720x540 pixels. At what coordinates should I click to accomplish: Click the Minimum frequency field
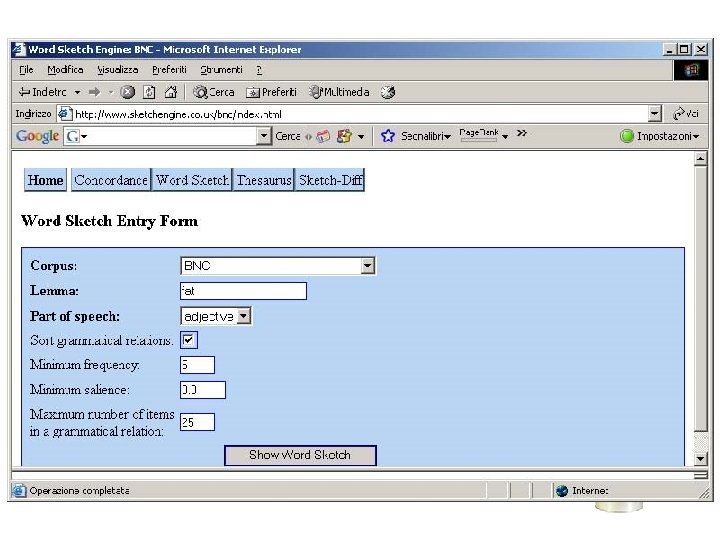tap(197, 365)
